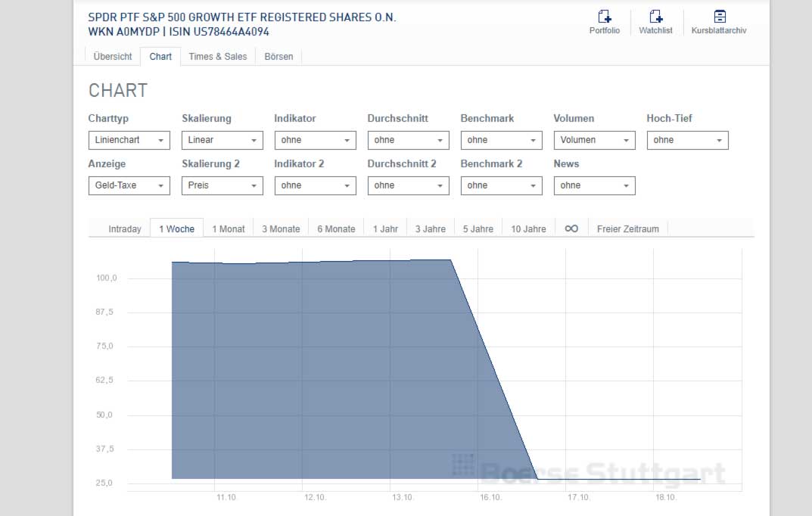
Task: Add the ETF to the Watchlist
Action: pyautogui.click(x=655, y=17)
